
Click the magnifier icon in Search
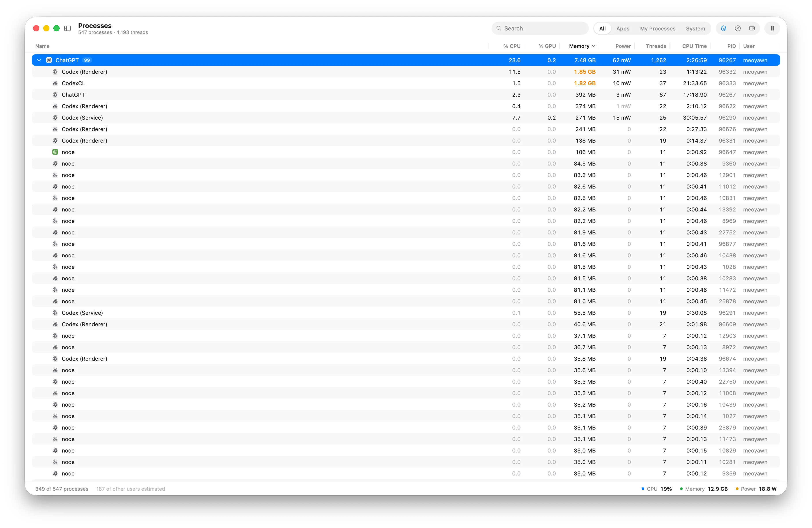(499, 28)
